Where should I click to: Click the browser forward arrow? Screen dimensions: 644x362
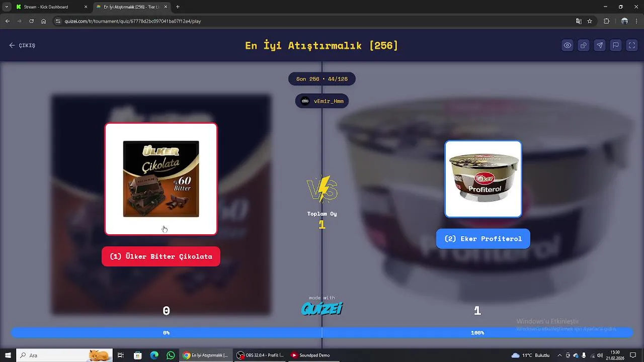tap(19, 21)
